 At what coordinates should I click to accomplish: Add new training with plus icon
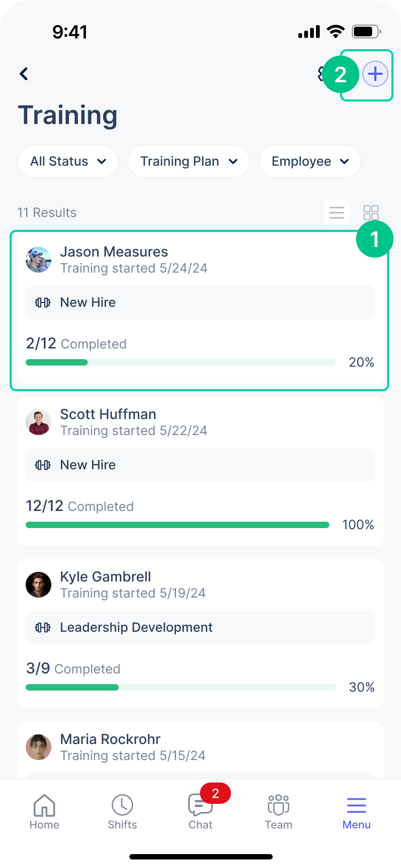(375, 74)
